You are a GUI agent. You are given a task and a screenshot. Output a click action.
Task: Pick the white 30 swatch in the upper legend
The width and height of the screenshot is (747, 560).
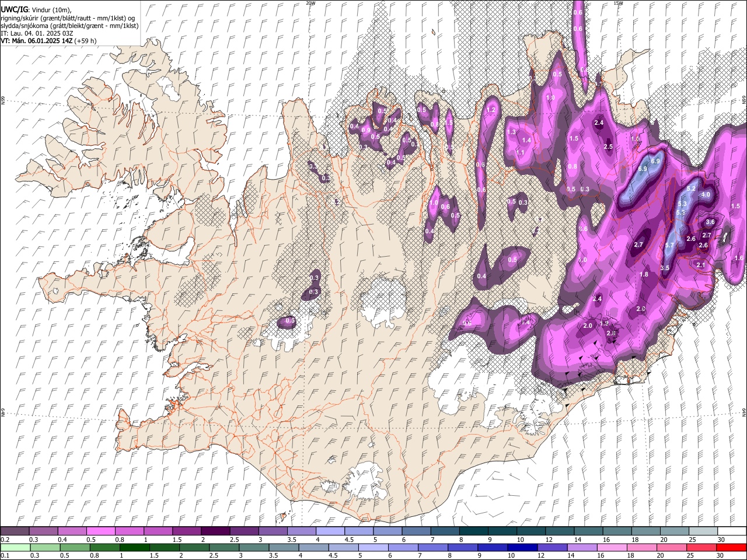pyautogui.click(x=732, y=531)
